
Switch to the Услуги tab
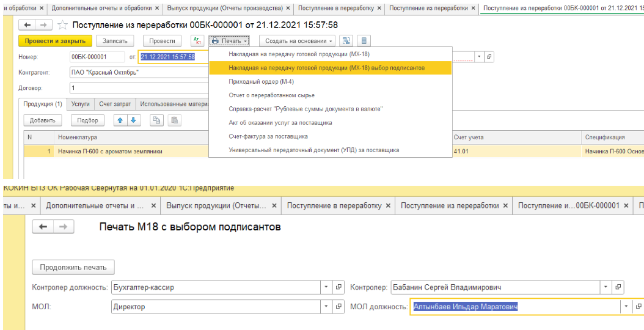click(x=81, y=104)
